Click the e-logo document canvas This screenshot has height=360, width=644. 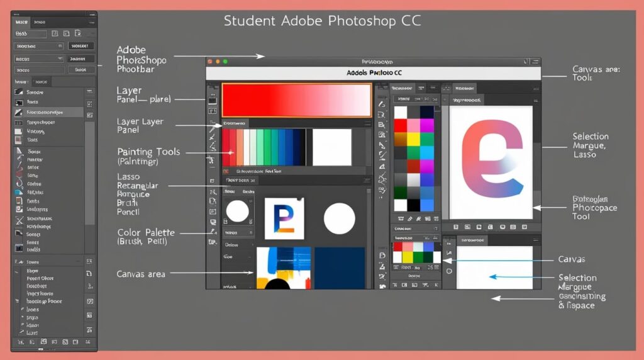pyautogui.click(x=491, y=163)
